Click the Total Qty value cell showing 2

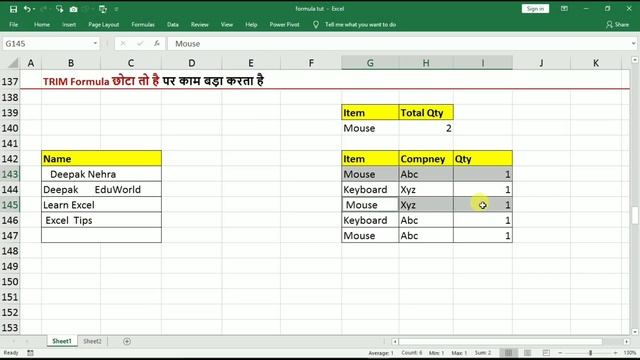point(426,128)
